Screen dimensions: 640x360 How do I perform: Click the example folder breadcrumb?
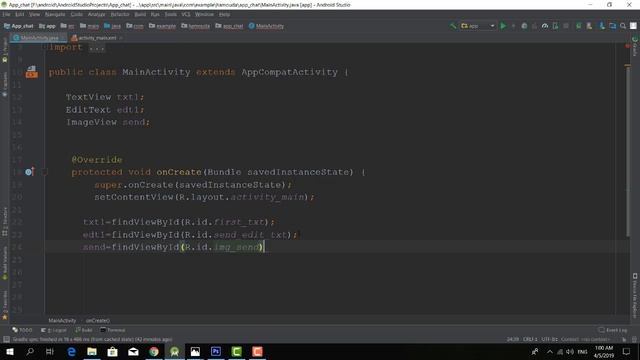click(x=162, y=26)
